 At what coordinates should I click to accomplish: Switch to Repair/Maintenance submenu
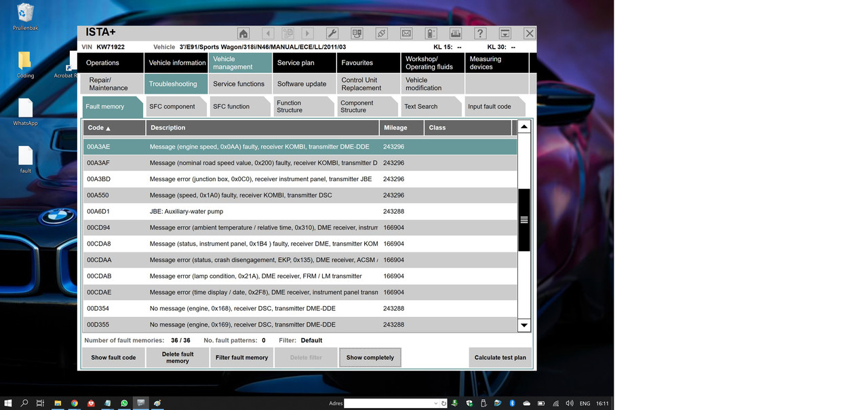[112, 83]
